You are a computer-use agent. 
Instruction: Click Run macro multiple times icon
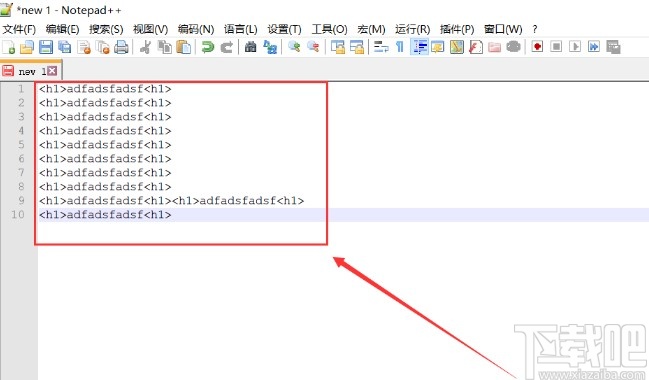click(x=594, y=46)
